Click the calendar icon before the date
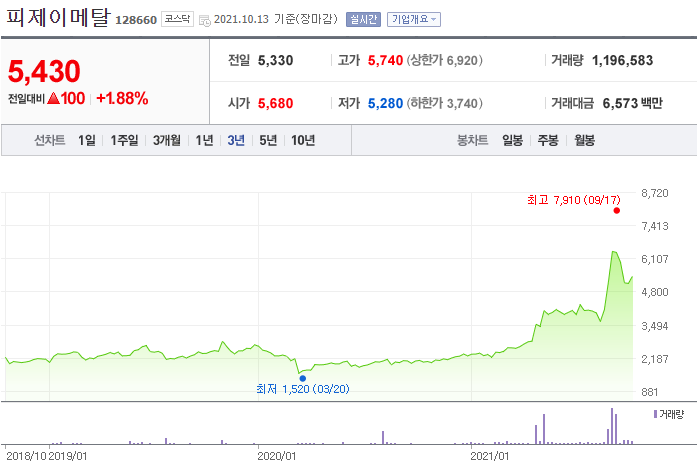 coord(204,20)
